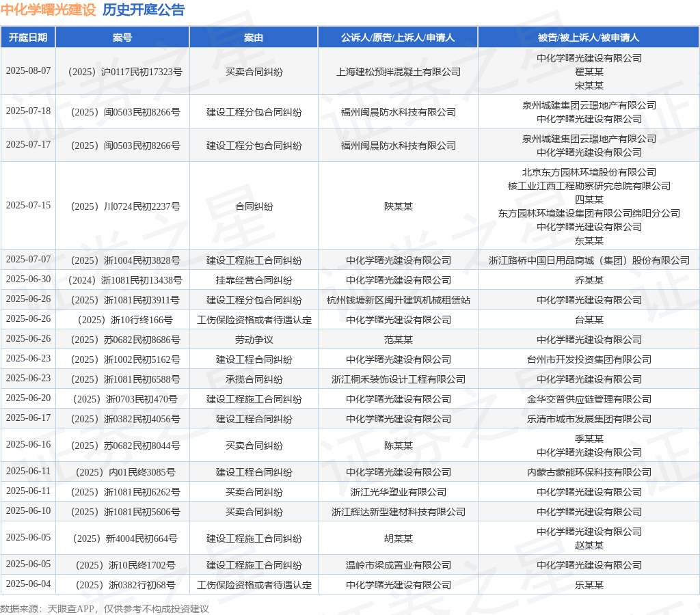The image size is (700, 615).
Task: Click the date cell 2025-07-15
Action: (28, 205)
